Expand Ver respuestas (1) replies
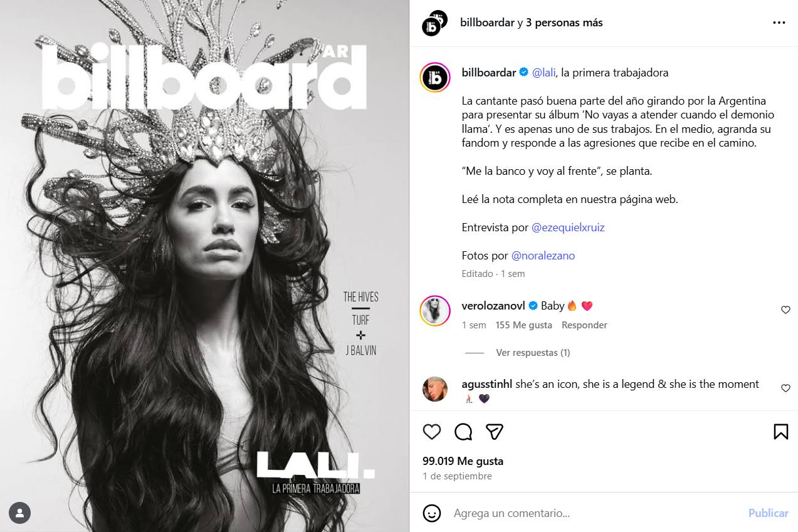Screen dimensions: 798x532 tap(533, 353)
